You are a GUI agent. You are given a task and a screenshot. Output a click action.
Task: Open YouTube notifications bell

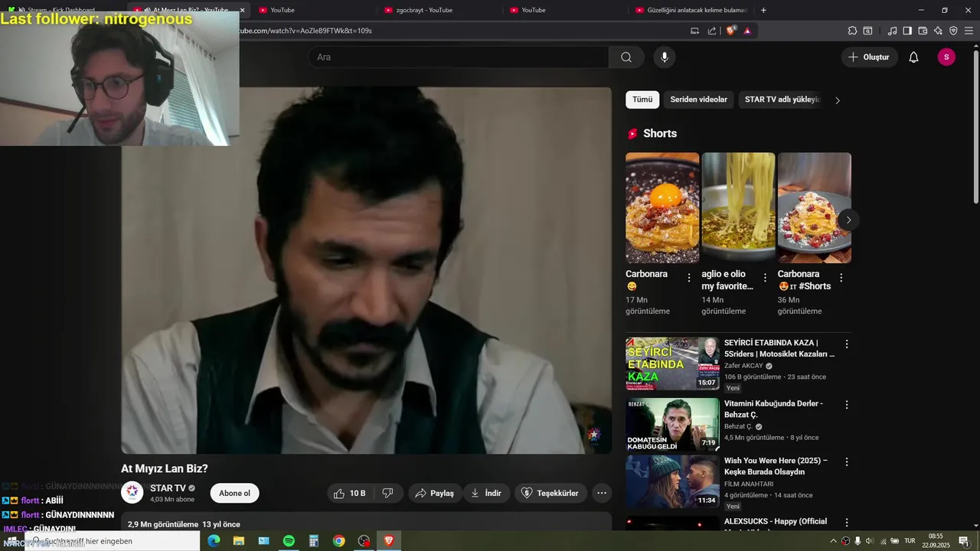click(x=913, y=57)
